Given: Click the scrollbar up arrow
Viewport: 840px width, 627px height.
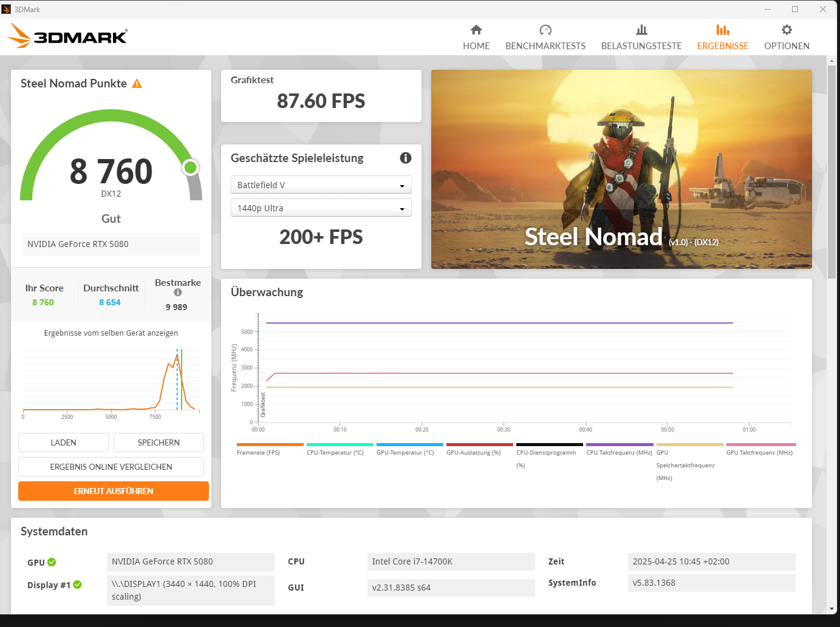Looking at the screenshot, I should point(831,61).
